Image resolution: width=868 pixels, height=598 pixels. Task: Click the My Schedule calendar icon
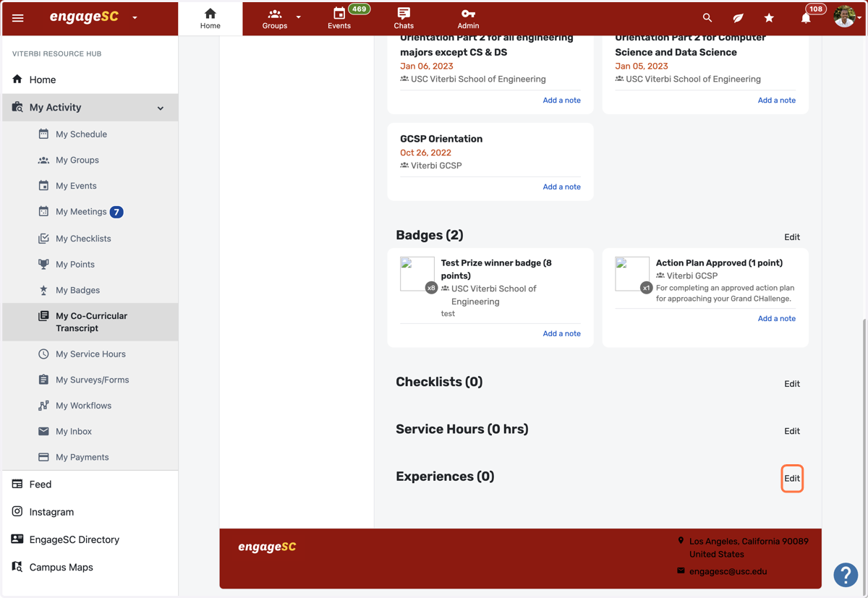tap(43, 134)
